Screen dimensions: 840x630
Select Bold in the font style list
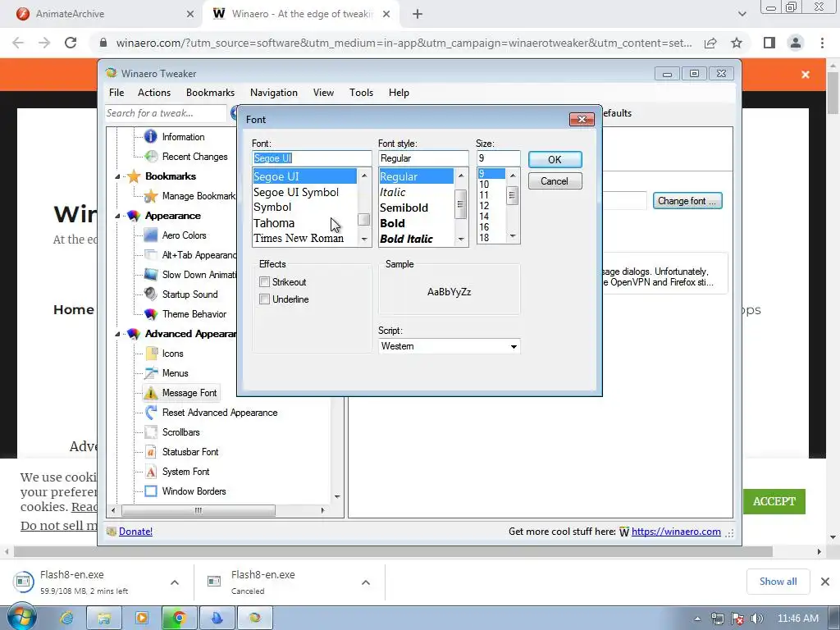pos(392,223)
